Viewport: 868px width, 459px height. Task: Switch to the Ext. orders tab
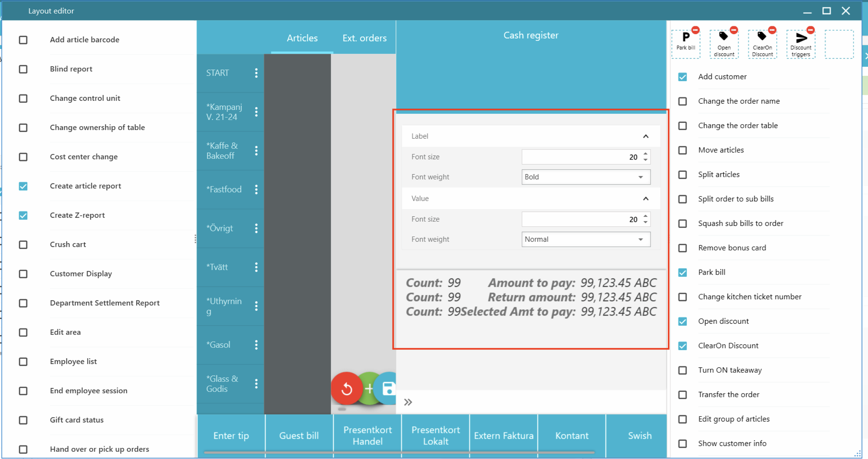(x=364, y=38)
